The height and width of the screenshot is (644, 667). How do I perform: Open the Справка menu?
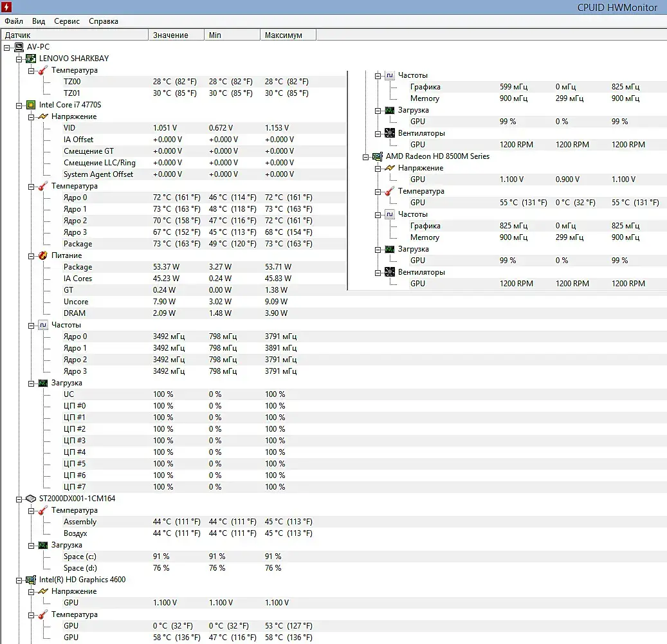[104, 21]
